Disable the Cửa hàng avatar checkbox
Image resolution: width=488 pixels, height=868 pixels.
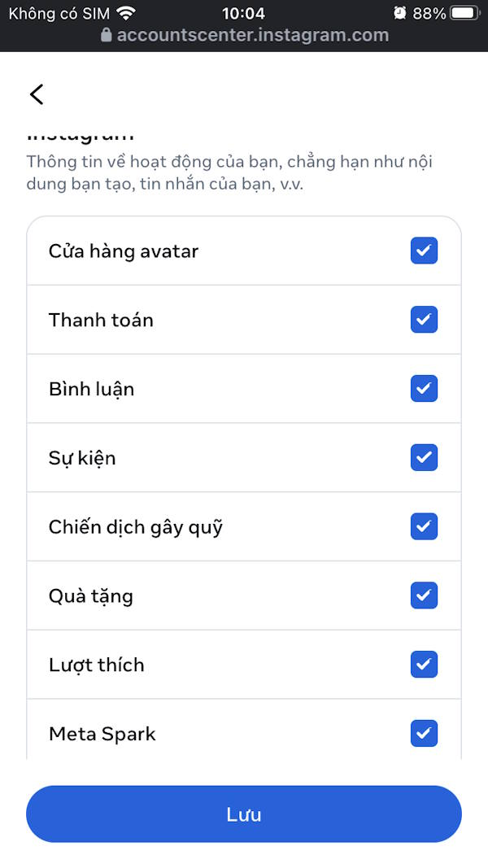coord(424,251)
